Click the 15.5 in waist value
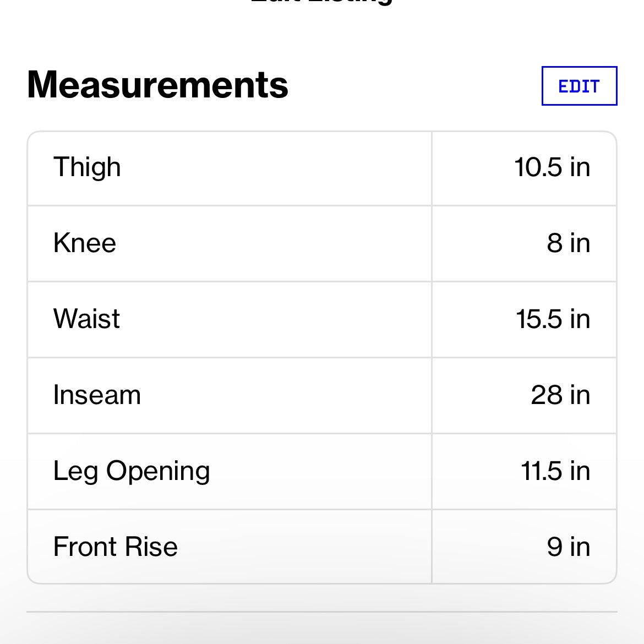Image resolution: width=644 pixels, height=644 pixels. tap(553, 319)
